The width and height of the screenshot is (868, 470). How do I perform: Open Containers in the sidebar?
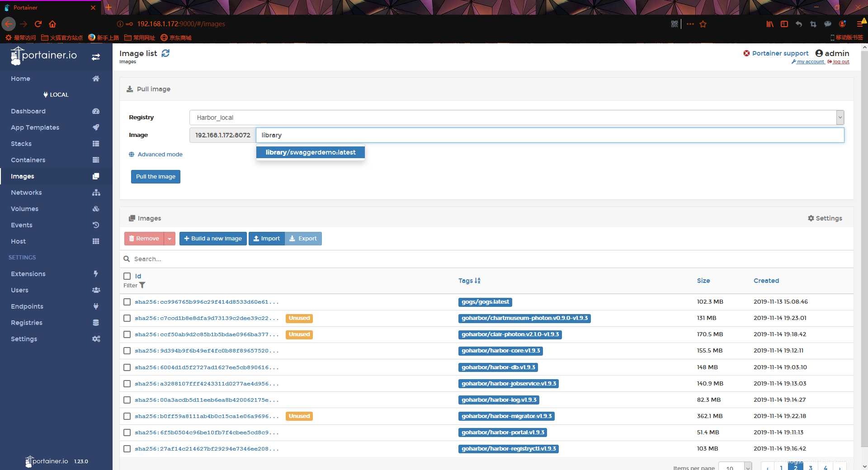point(56,160)
